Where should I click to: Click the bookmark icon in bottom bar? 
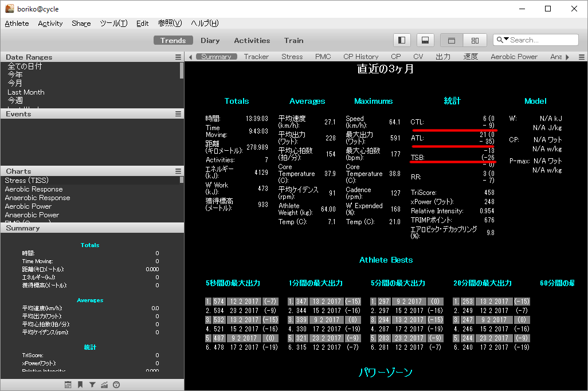80,385
